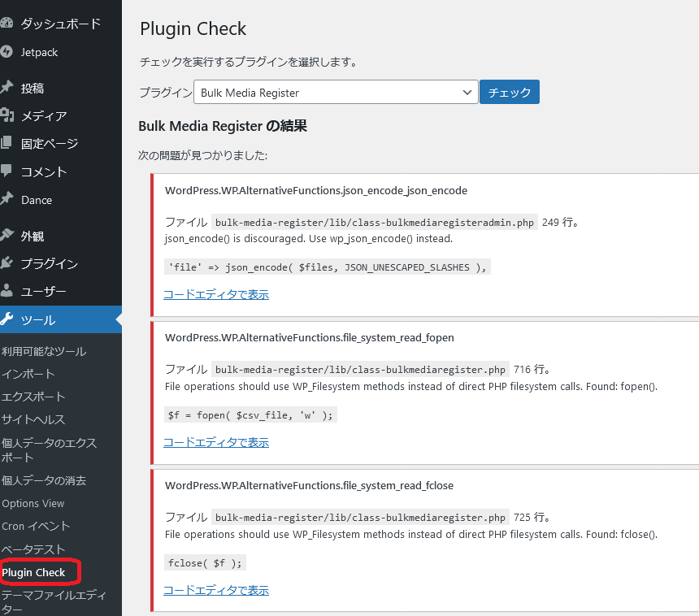
Task: Open the Options View submenu item
Action: point(33,503)
